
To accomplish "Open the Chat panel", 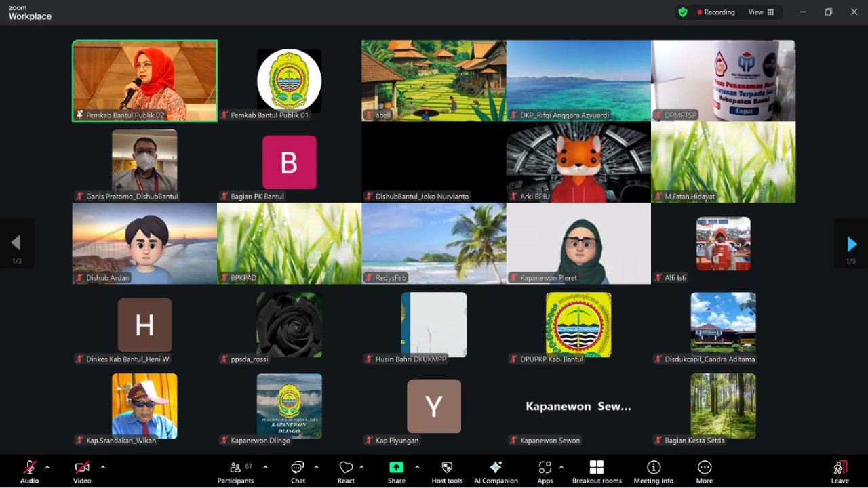I will [x=298, y=471].
